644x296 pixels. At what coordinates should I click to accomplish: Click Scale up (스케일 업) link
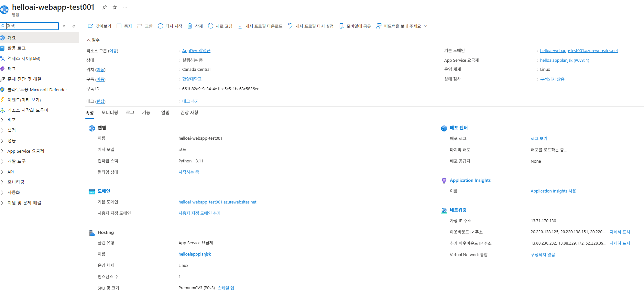coord(226,288)
